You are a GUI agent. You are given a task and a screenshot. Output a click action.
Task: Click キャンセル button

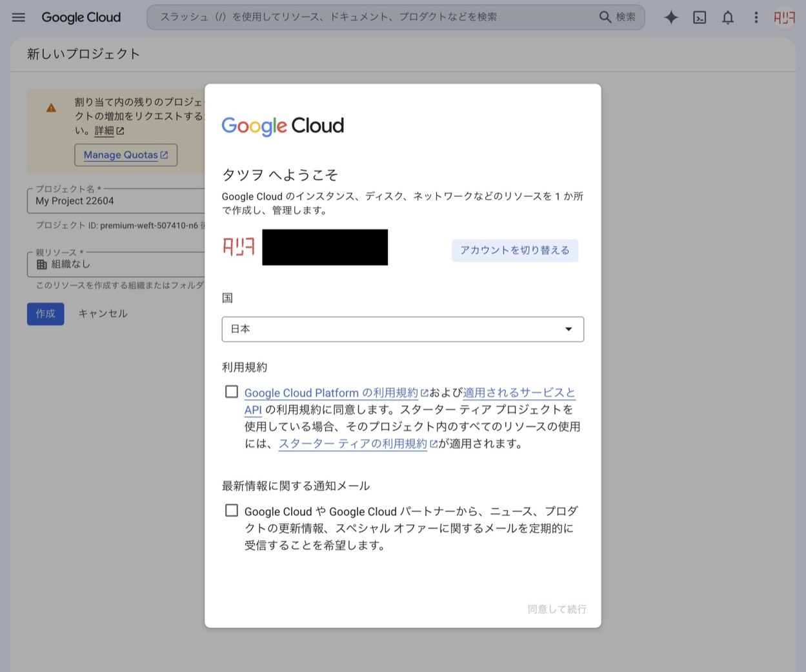pyautogui.click(x=103, y=313)
